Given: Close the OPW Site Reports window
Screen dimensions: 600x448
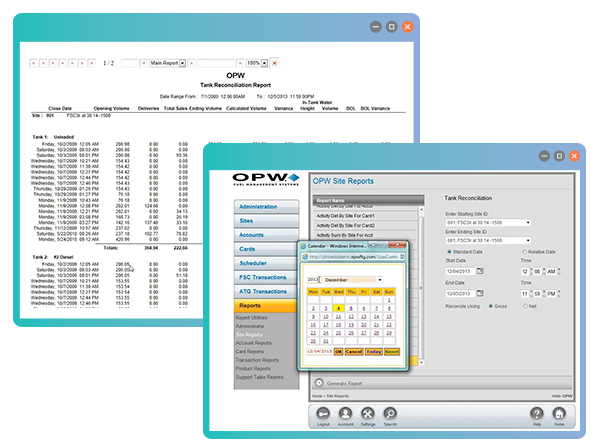Looking at the screenshot, I should [574, 156].
